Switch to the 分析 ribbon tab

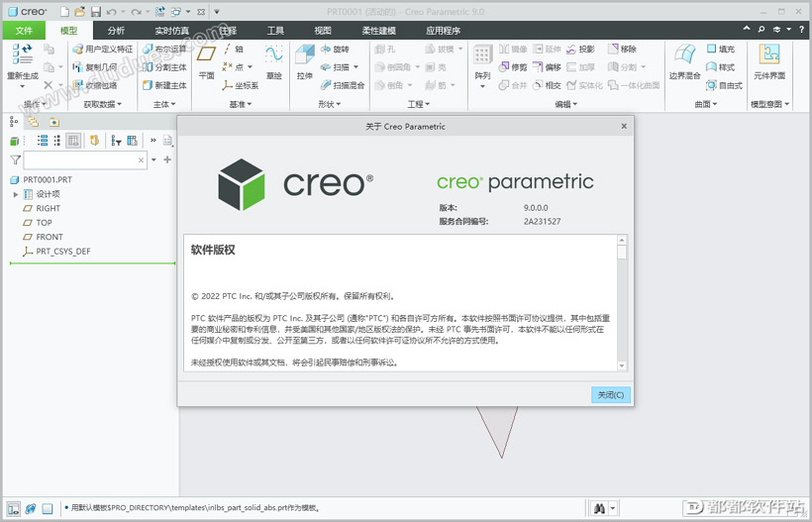[116, 31]
